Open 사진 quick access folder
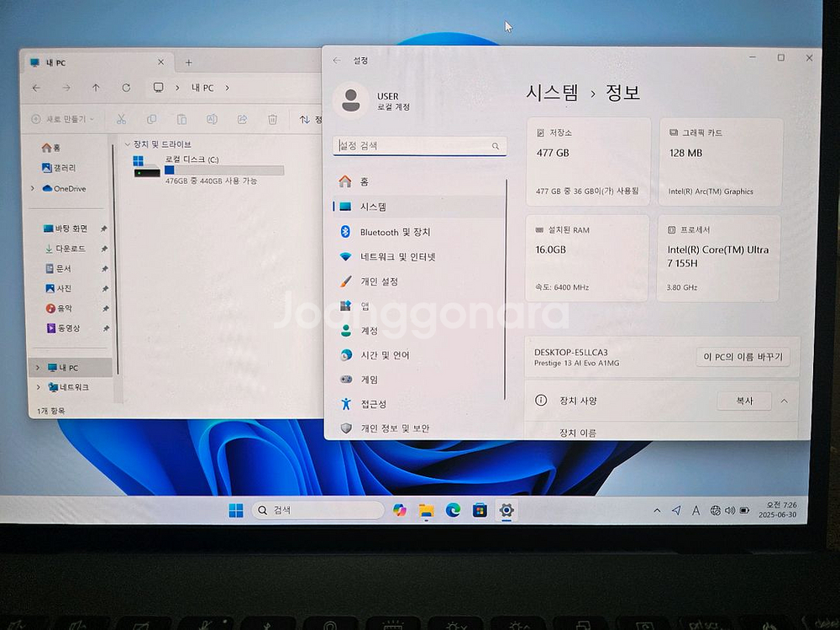840x630 pixels. click(59, 288)
